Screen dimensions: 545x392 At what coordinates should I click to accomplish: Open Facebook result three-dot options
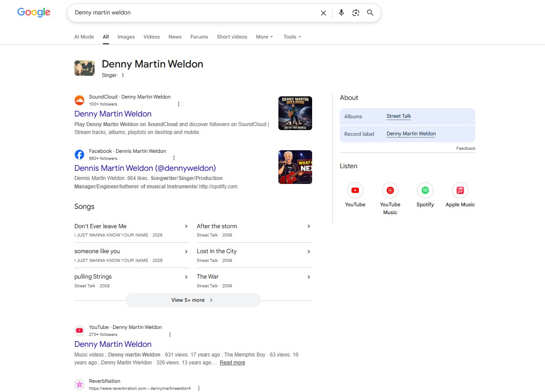point(174,158)
